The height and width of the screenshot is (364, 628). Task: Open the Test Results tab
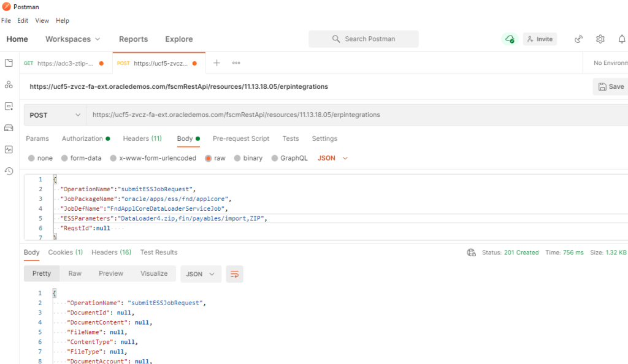click(x=159, y=252)
